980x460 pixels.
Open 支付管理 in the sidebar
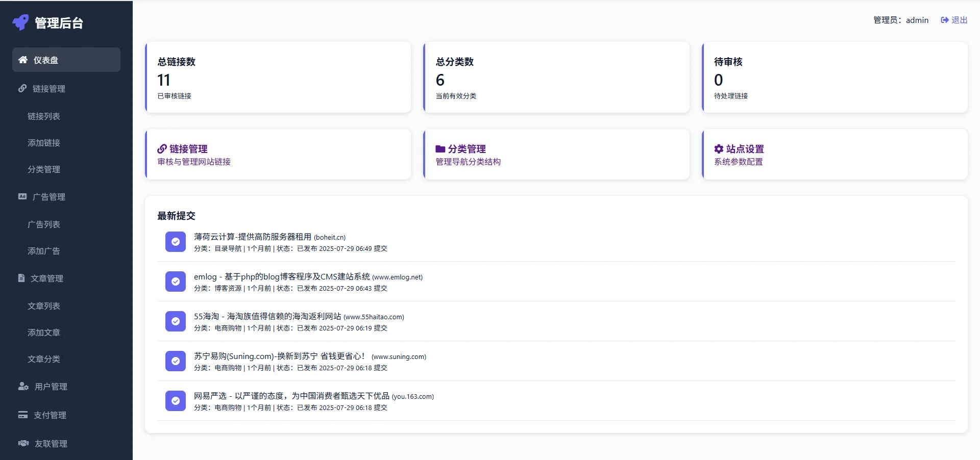66,415
